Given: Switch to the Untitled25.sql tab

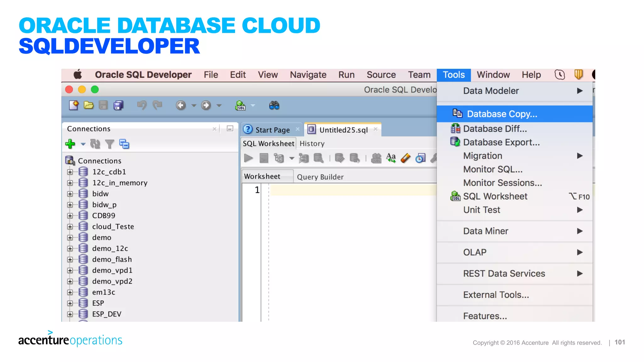Looking at the screenshot, I should click(343, 130).
